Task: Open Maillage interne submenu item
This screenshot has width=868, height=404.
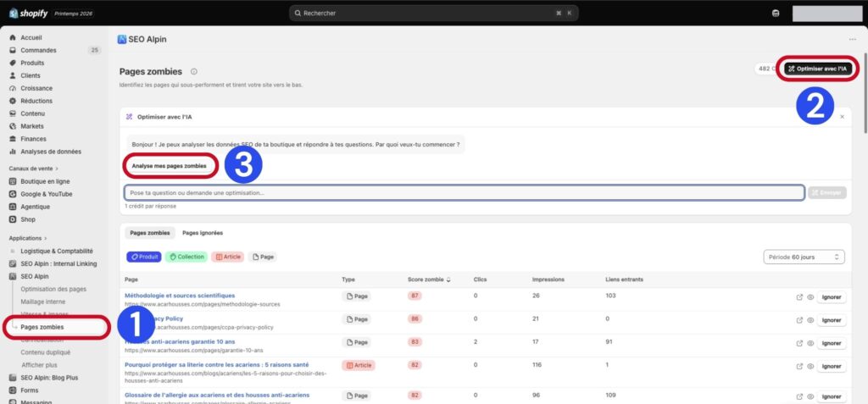Action: click(43, 302)
